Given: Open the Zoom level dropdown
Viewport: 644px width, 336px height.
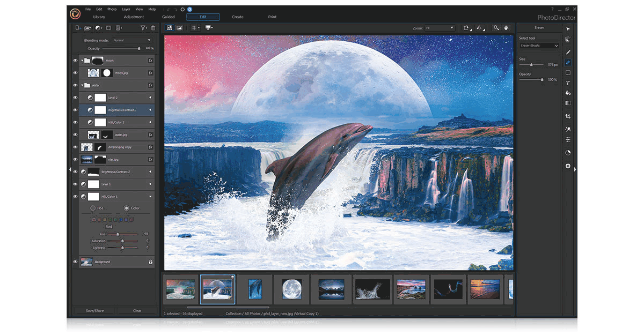Looking at the screenshot, I should 440,27.
